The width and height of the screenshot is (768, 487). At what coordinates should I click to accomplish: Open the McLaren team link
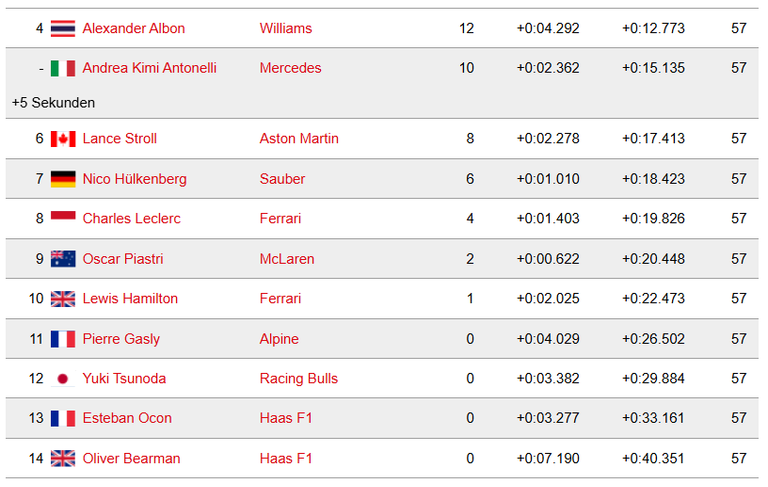pyautogui.click(x=287, y=259)
